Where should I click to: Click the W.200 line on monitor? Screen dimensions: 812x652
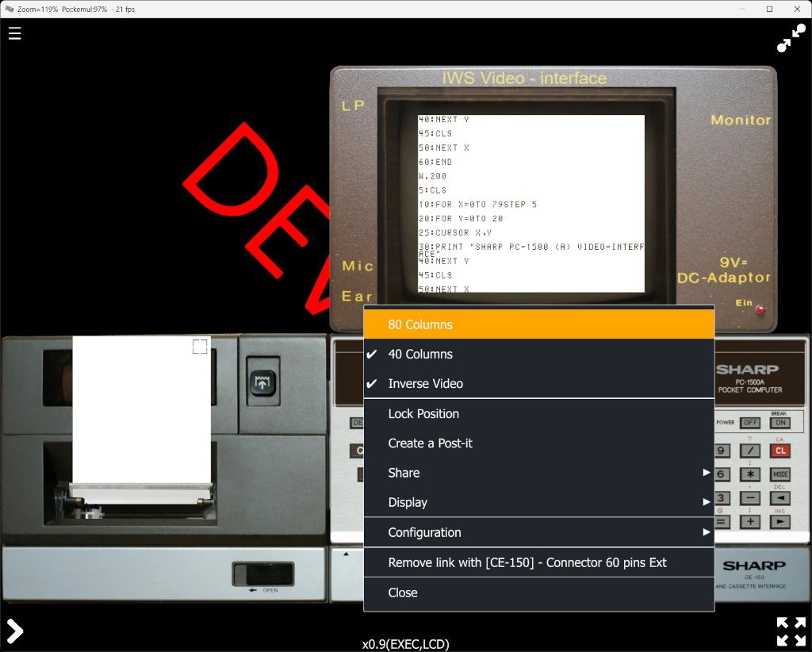tap(432, 176)
